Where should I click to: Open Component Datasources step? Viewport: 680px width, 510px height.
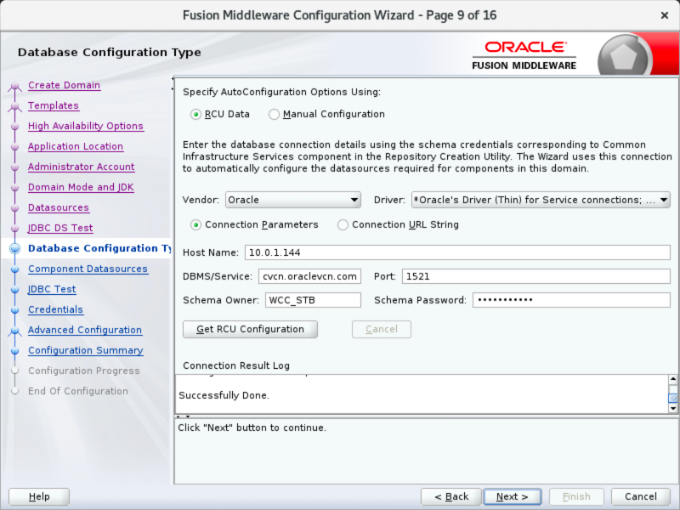point(88,268)
